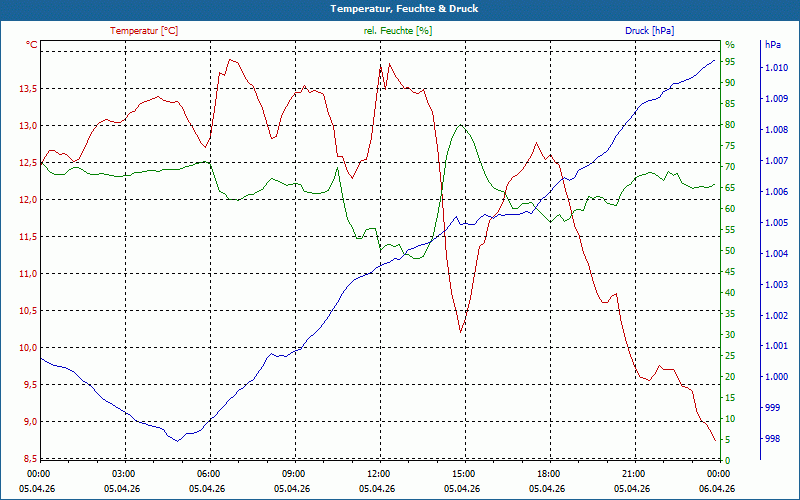Click the '90' tick on the humidity axis
Screen dimensions: 800x500
pyautogui.click(x=730, y=83)
